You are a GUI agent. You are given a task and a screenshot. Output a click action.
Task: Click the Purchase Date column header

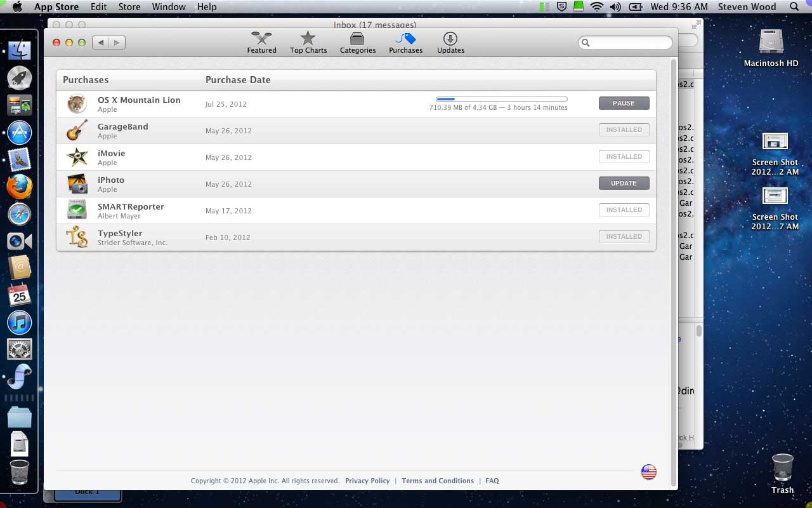click(238, 80)
